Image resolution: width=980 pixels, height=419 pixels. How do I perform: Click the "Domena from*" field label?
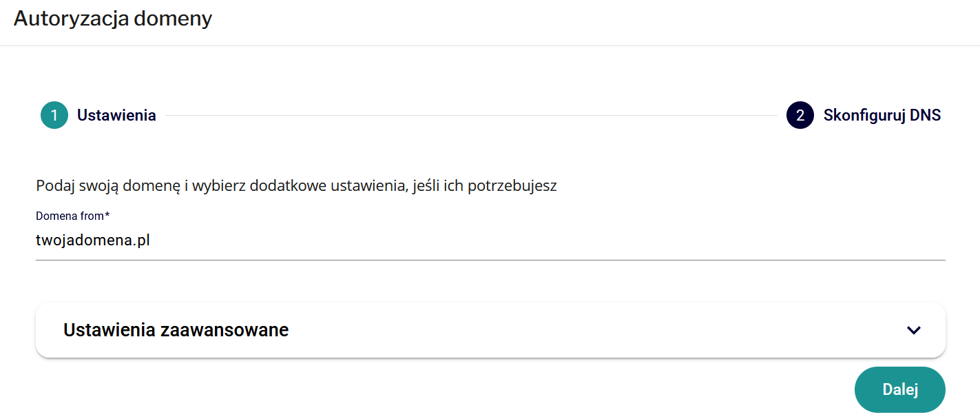[72, 216]
